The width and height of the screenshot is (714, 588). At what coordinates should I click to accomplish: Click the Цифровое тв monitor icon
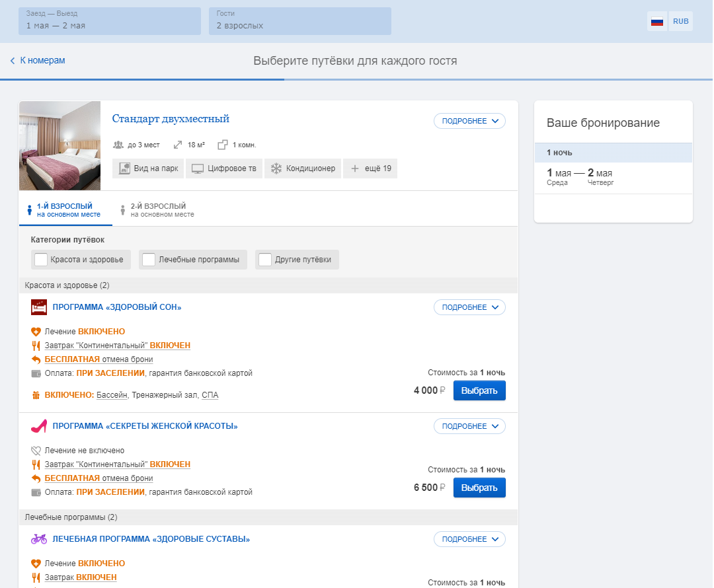198,169
